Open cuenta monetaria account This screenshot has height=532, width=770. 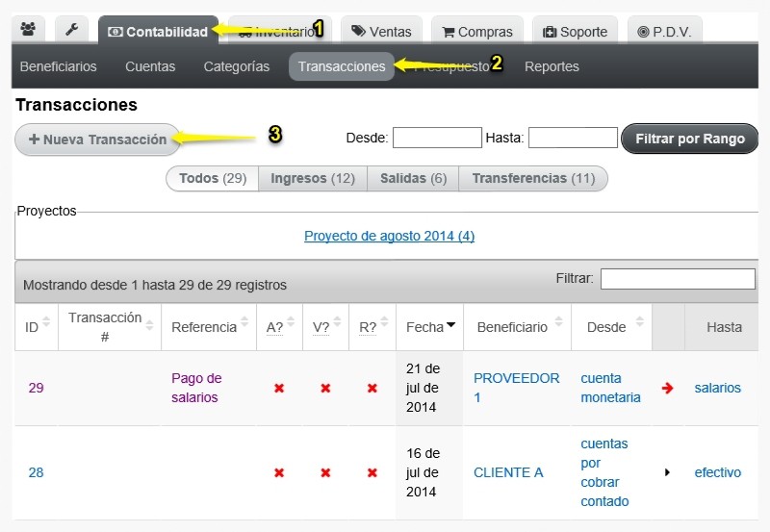click(610, 388)
